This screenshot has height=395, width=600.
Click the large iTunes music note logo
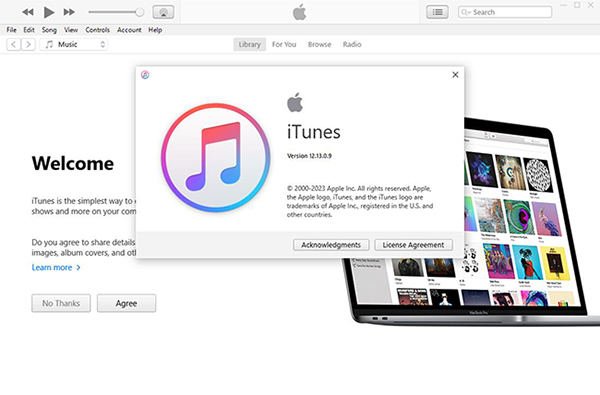click(215, 158)
